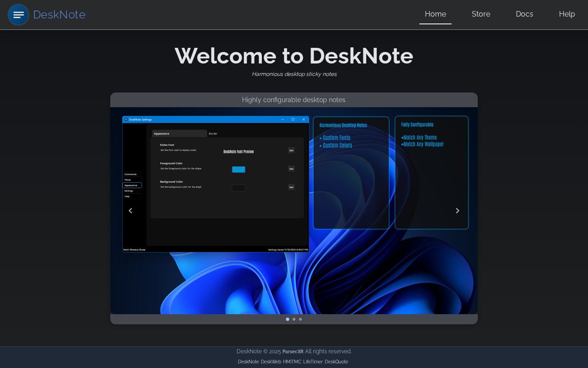The height and width of the screenshot is (368, 588).
Task: Select the first carousel indicator dot
Action: pos(288,319)
